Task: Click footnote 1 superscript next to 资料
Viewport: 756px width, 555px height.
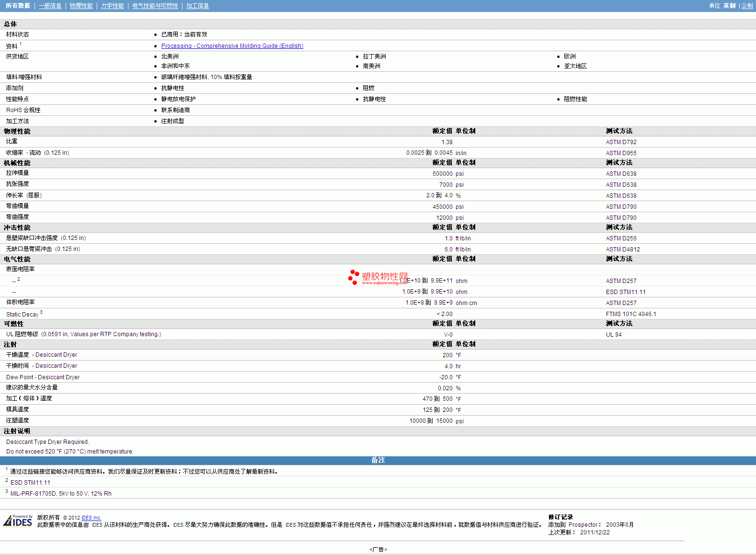Action: point(21,44)
